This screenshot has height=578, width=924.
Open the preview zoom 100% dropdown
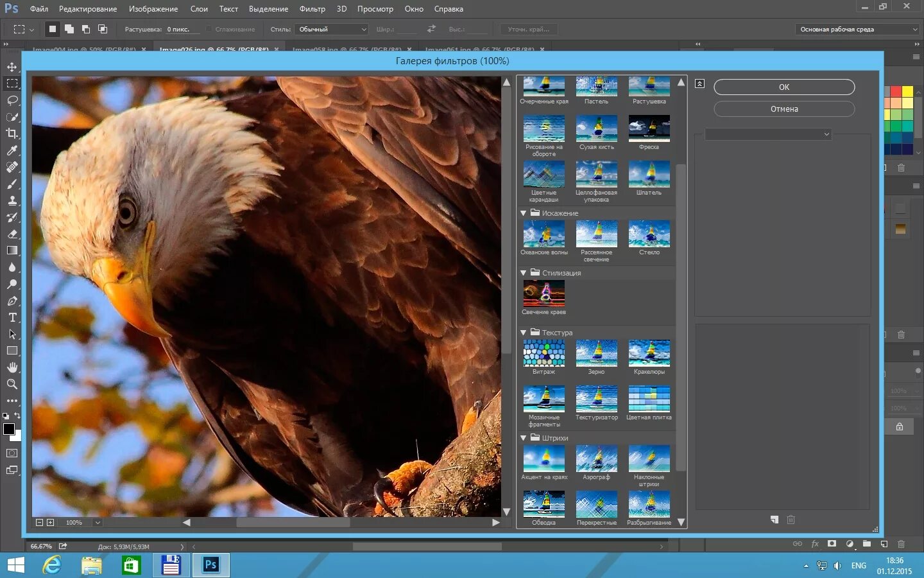(98, 523)
